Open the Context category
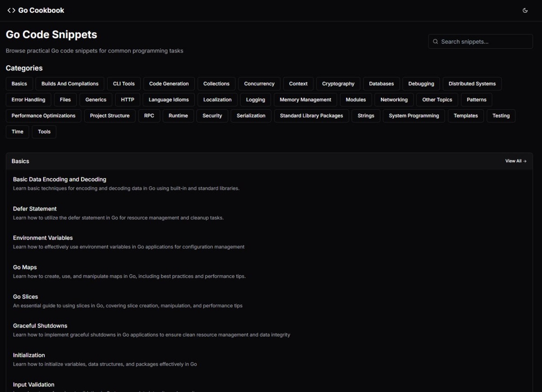 [298, 84]
